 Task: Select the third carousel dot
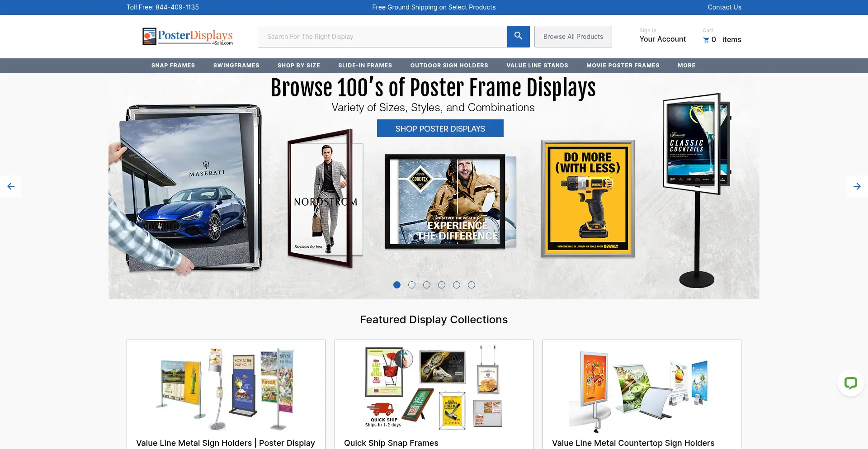point(427,285)
